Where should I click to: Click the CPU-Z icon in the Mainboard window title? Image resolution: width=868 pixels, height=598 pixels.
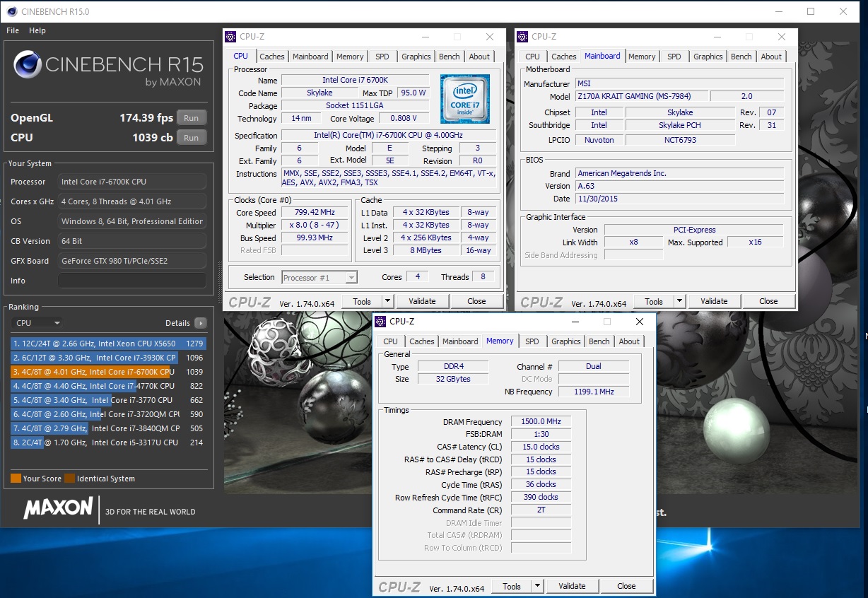coord(522,37)
